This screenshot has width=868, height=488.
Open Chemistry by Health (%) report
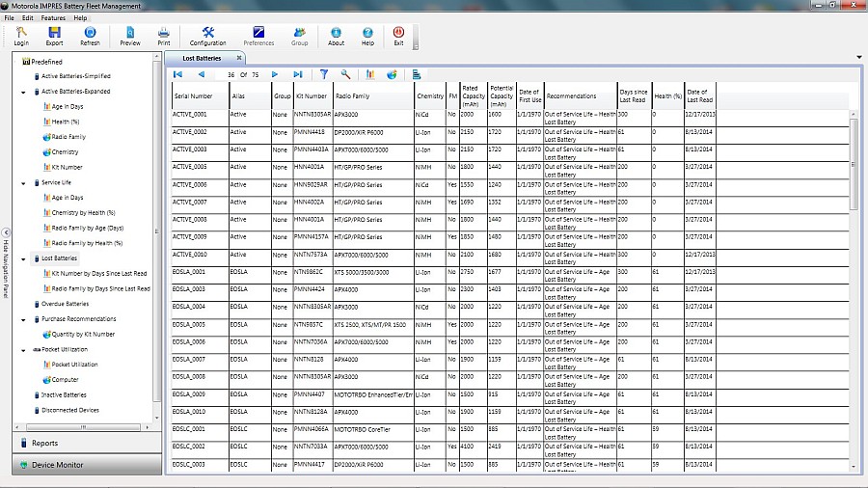pyautogui.click(x=79, y=212)
